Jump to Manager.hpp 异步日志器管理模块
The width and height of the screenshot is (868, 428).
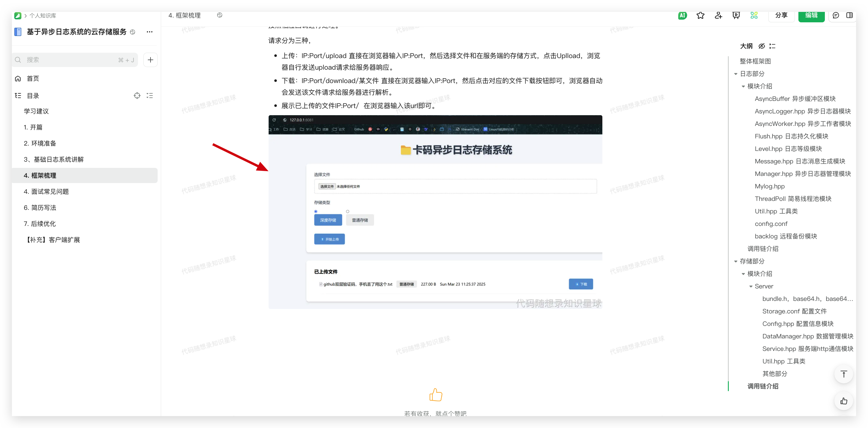pyautogui.click(x=803, y=174)
